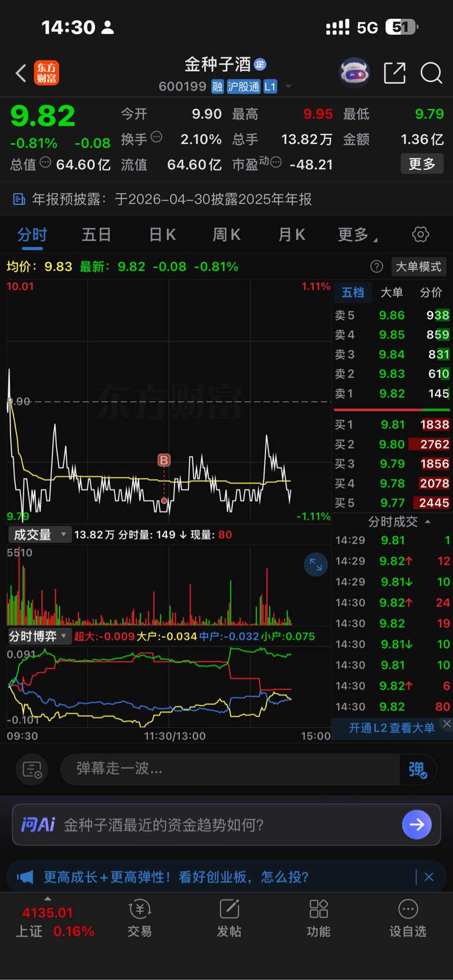Tap the battery level indicator
453x980 pixels.
point(402,27)
